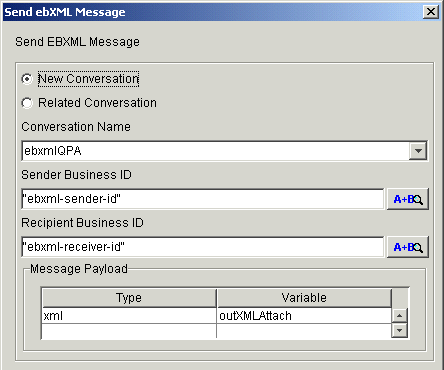The width and height of the screenshot is (444, 370).
Task: Click the payload table scroll up arrow
Action: (x=400, y=316)
